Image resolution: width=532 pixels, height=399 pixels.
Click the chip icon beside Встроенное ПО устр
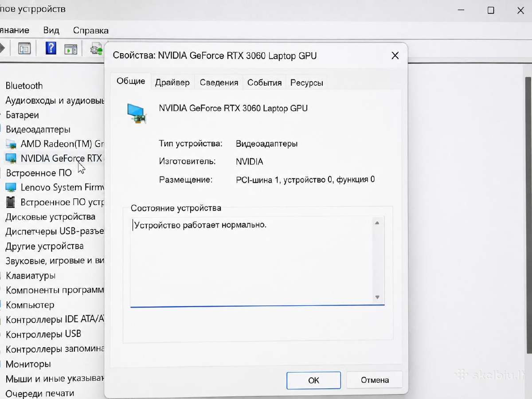[11, 202]
